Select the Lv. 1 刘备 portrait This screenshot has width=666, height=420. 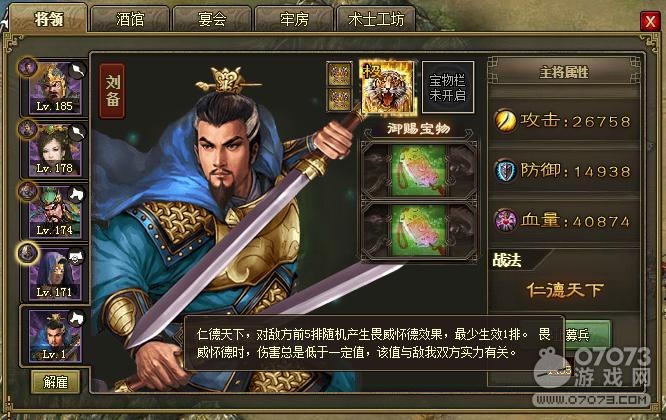[55, 336]
